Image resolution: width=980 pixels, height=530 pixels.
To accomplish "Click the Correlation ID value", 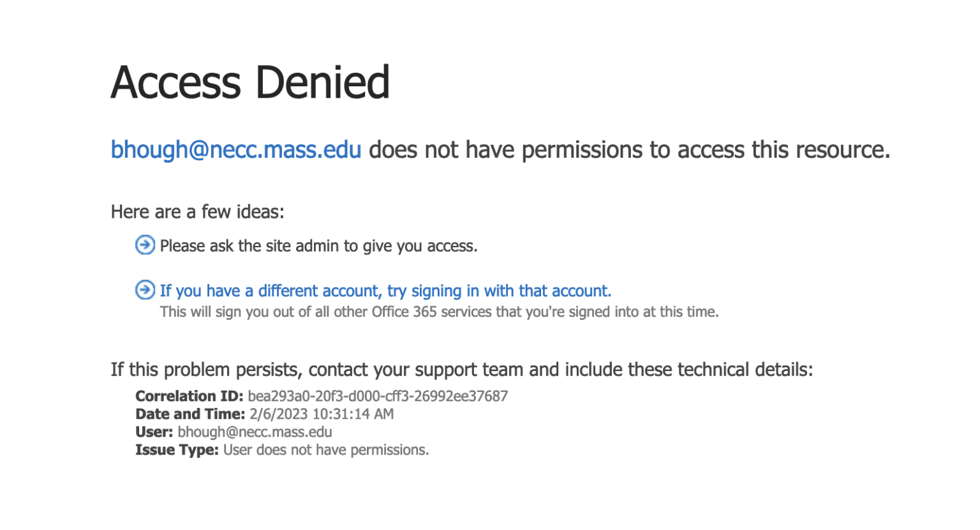I will 378,396.
